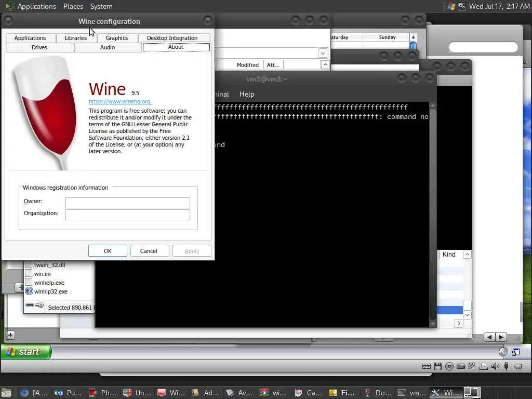Click the OK button in Wine configuration
The image size is (532, 399).
coord(108,251)
